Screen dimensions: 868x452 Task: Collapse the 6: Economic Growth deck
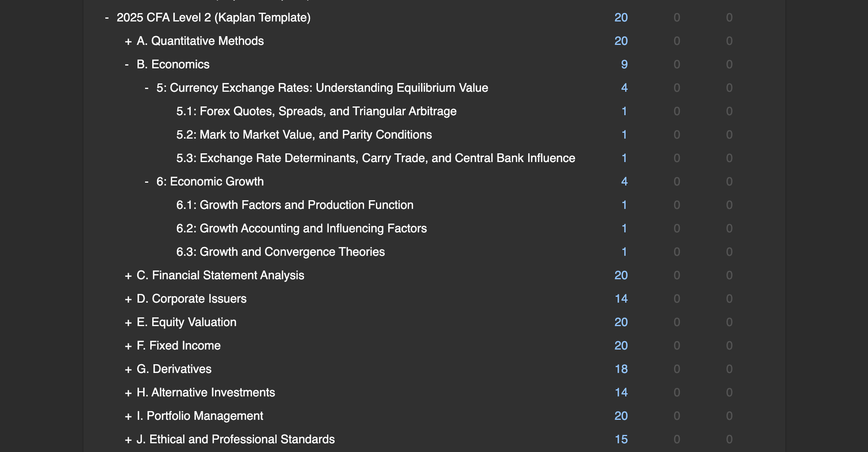[x=147, y=182]
